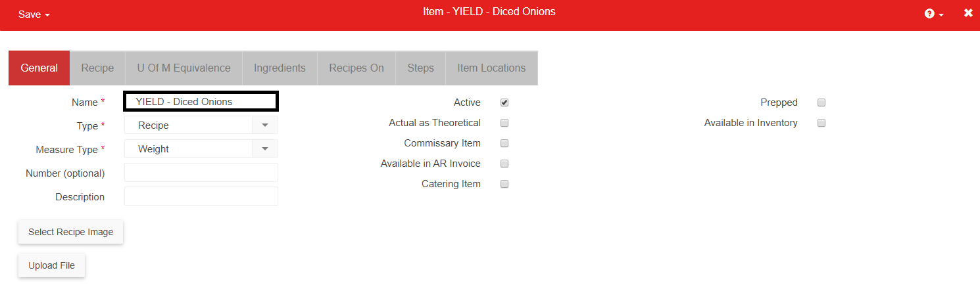The height and width of the screenshot is (289, 980).
Task: Expand the Type dropdown arrow
Action: (x=265, y=125)
